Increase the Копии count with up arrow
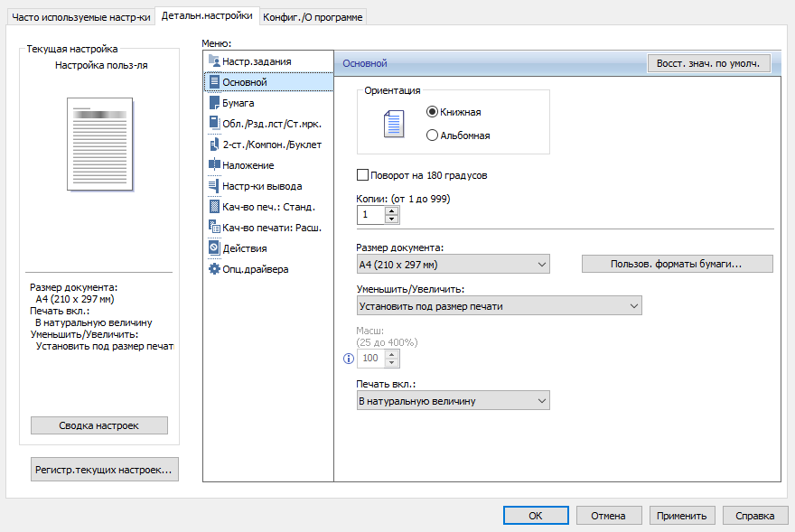Screen dimensions: 795x532 click(x=391, y=210)
